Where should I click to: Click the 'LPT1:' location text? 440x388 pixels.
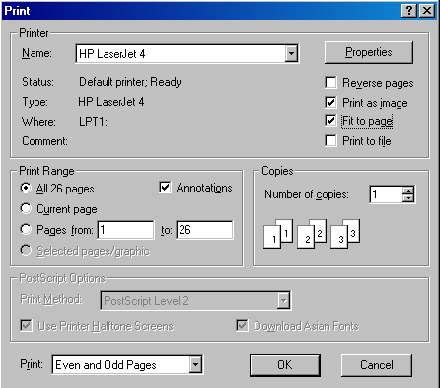click(x=93, y=122)
